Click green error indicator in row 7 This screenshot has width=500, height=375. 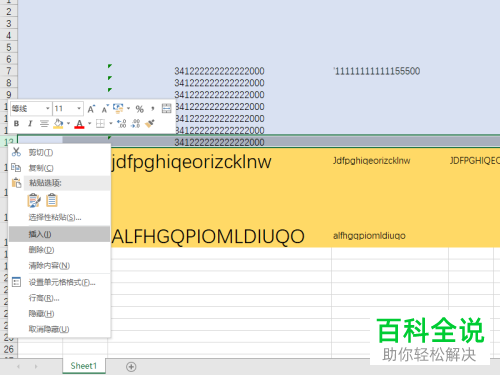[x=110, y=66]
